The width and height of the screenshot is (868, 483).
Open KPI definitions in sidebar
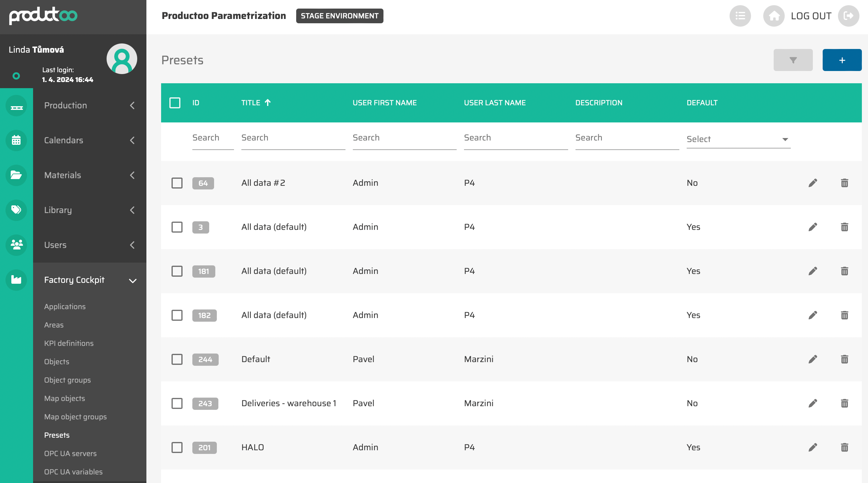(69, 343)
